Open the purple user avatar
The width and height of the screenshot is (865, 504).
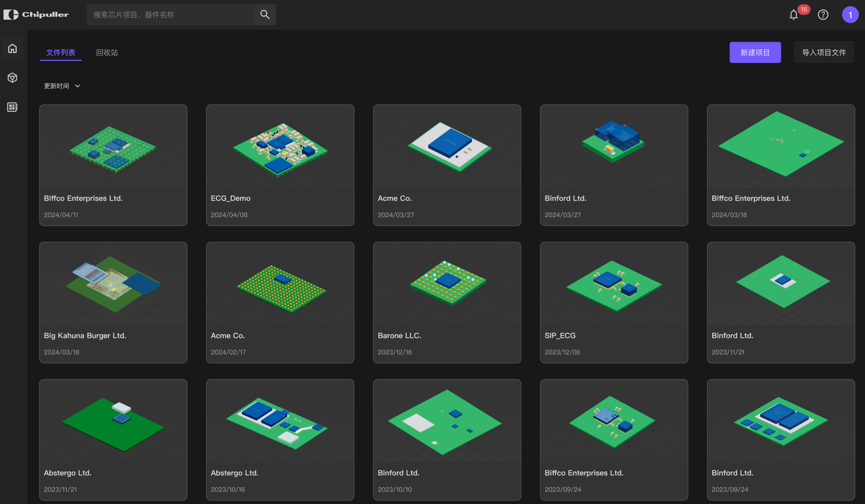click(850, 15)
